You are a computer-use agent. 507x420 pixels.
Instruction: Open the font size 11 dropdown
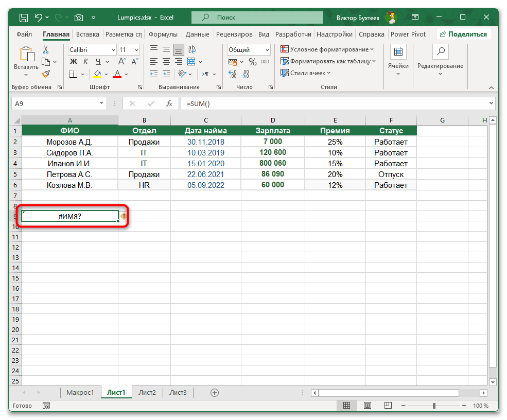136,50
